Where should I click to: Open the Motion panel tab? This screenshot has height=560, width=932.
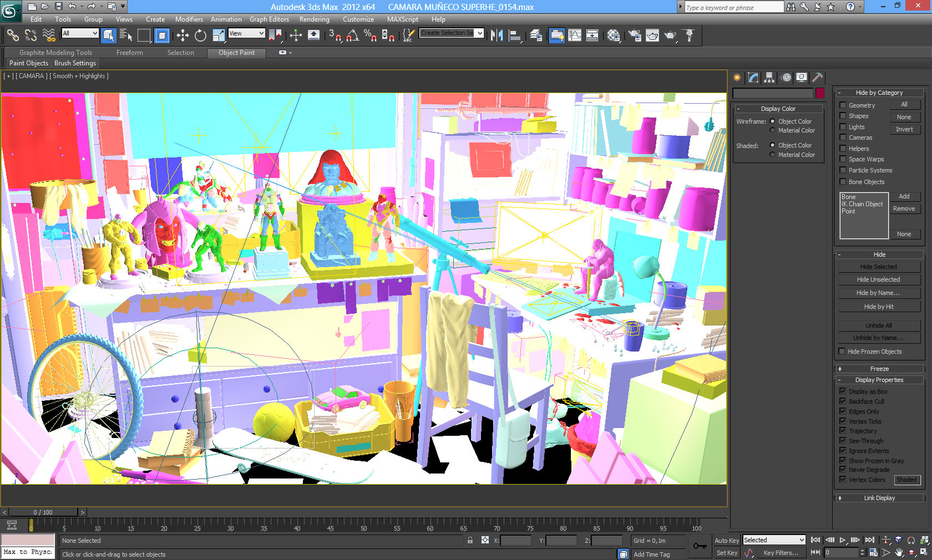coord(786,78)
